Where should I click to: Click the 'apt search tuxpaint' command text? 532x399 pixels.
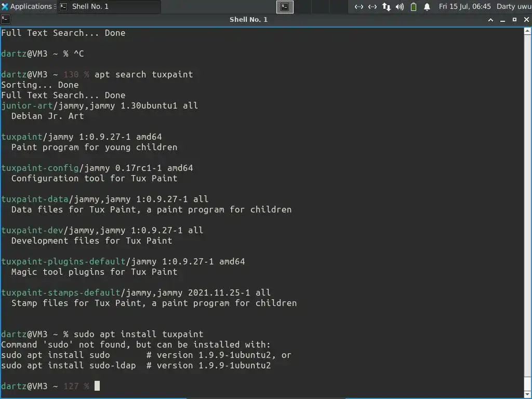pos(143,74)
